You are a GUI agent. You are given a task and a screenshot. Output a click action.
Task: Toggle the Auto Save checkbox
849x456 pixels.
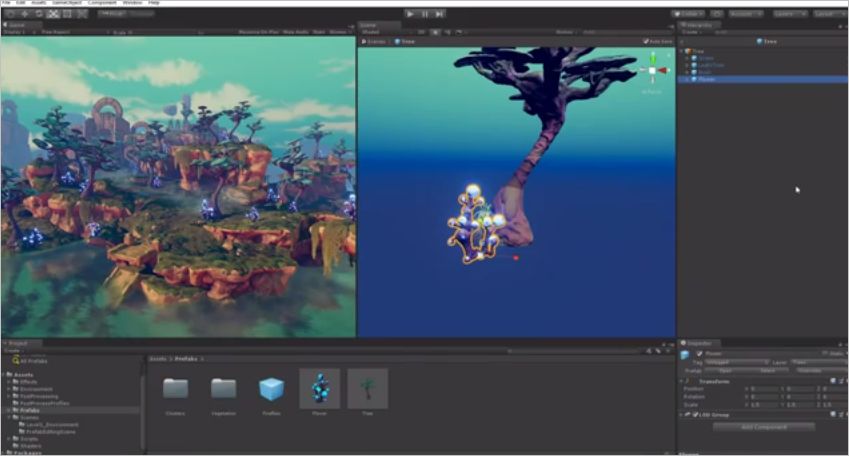click(645, 41)
